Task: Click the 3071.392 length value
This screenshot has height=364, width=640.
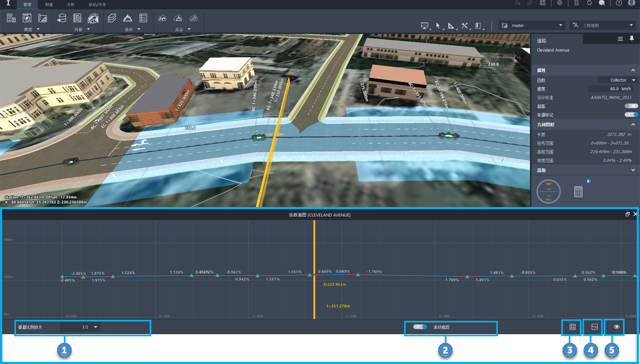Action: pos(616,135)
